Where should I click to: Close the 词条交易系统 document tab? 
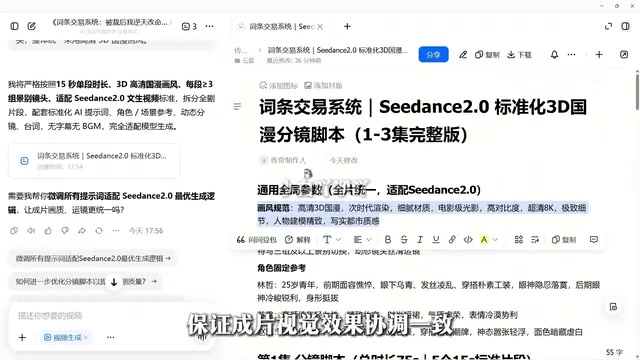click(x=320, y=27)
